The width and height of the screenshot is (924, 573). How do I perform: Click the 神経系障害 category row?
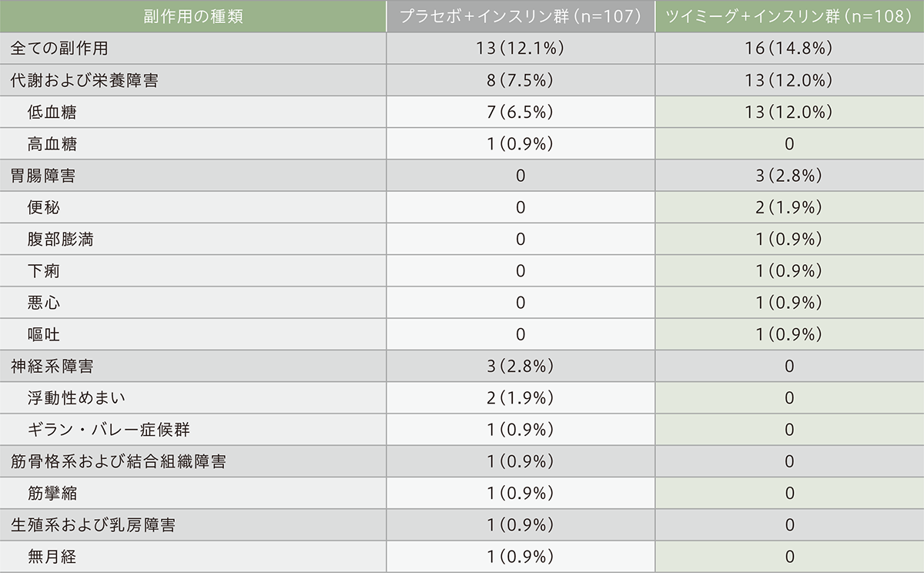tap(52, 366)
